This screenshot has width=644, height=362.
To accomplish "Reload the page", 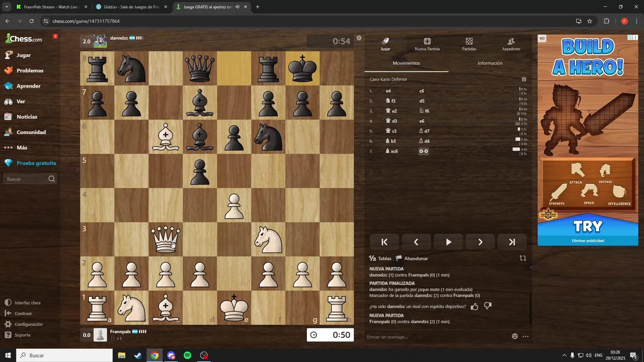I will click(32, 21).
